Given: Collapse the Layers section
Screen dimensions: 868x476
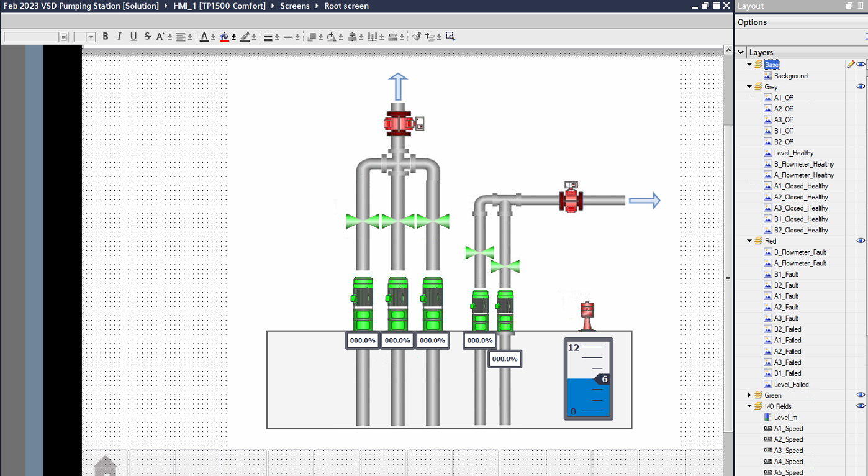Looking at the screenshot, I should [x=741, y=53].
